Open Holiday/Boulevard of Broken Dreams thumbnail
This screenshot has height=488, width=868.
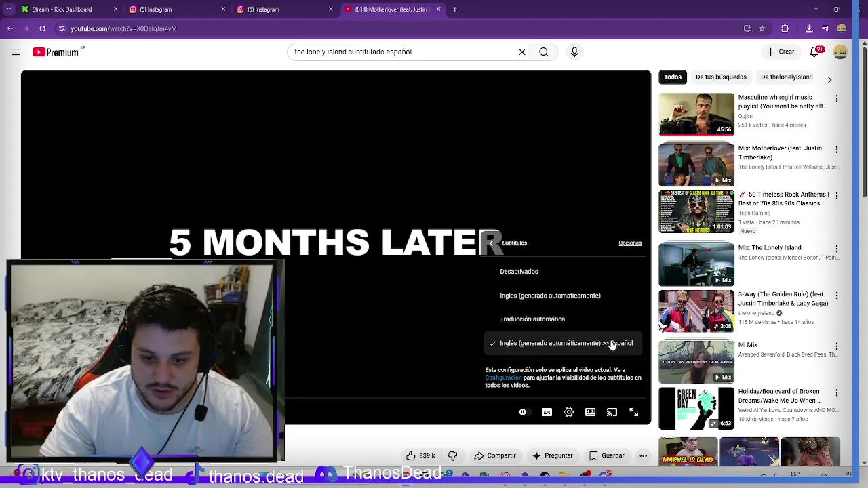tap(696, 409)
